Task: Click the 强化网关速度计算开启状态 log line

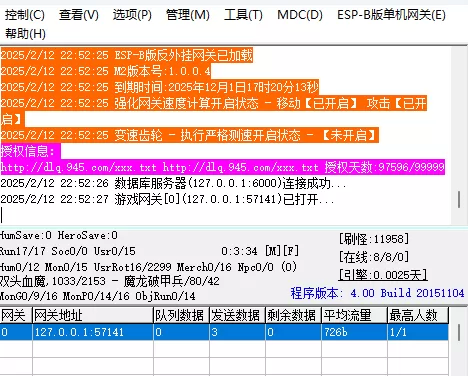Action: click(213, 111)
